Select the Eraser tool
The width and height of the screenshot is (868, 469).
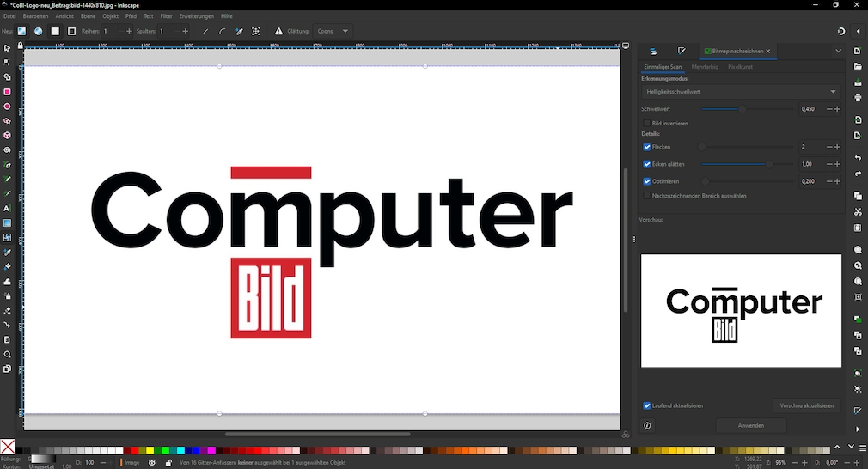7,310
